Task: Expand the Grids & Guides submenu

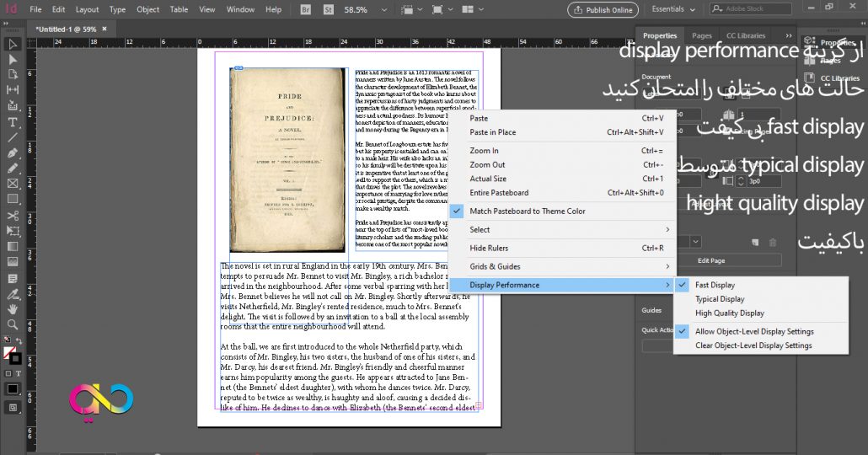Action: click(x=561, y=266)
